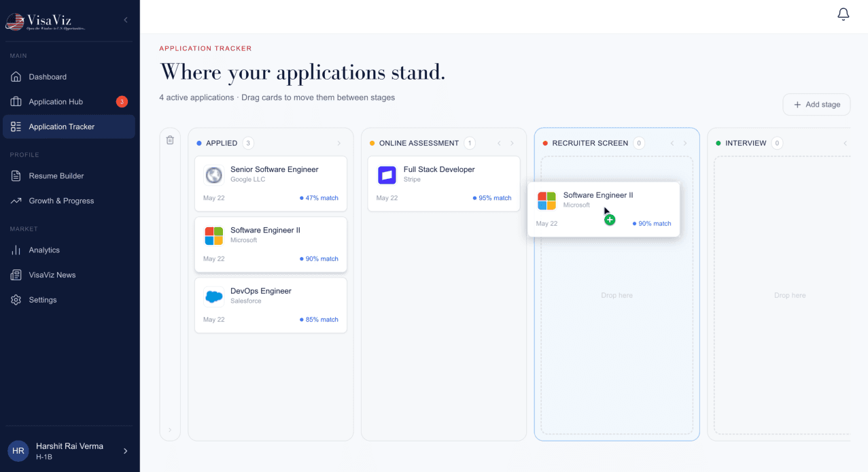Select Application Tracker menu item

point(69,127)
